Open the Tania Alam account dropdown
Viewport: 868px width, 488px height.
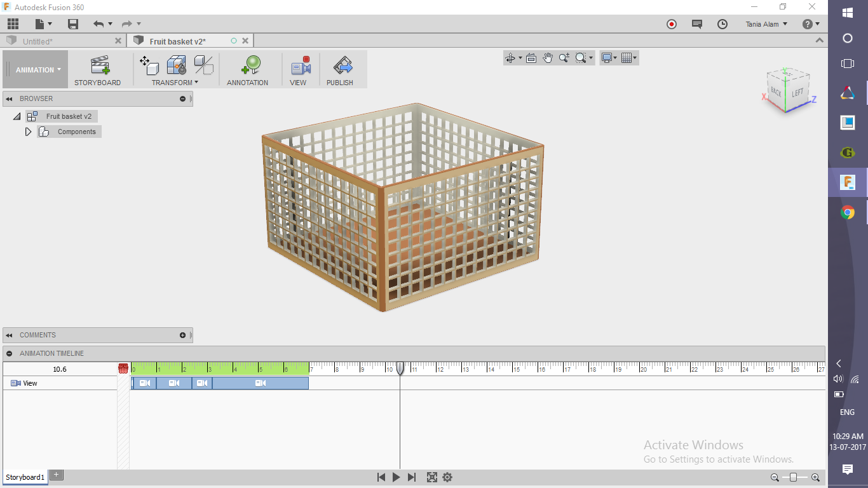(x=766, y=24)
